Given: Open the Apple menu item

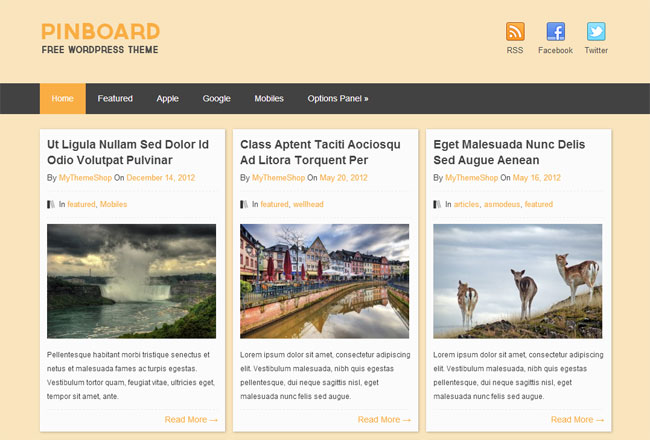Looking at the screenshot, I should click(x=167, y=98).
